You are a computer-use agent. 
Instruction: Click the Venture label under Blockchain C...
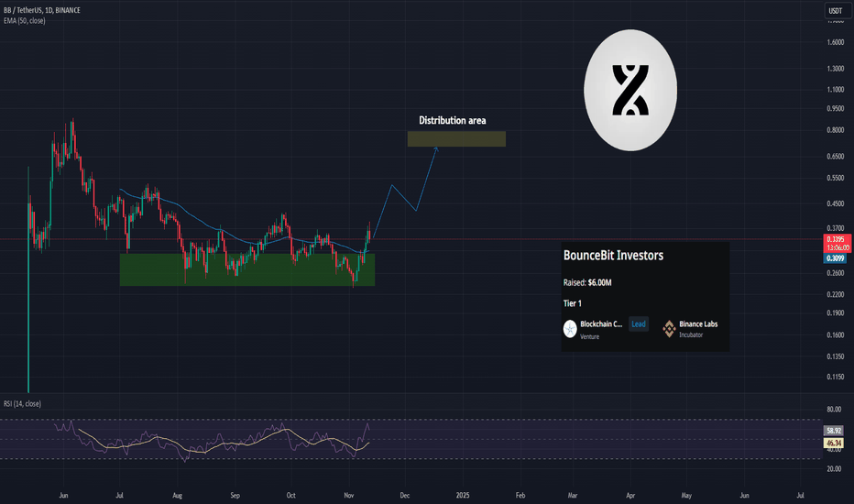point(590,336)
